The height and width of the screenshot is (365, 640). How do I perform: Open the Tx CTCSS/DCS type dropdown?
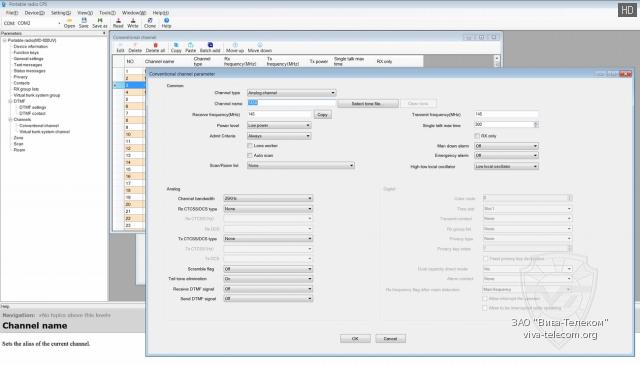(x=268, y=239)
